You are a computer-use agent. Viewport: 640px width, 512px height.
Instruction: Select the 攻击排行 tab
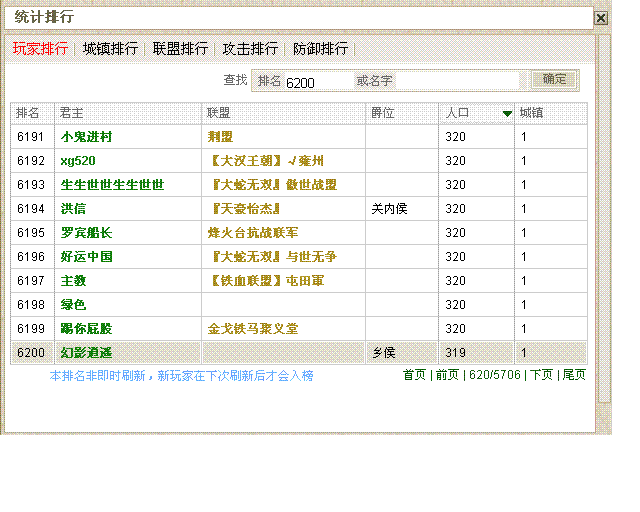(x=250, y=49)
